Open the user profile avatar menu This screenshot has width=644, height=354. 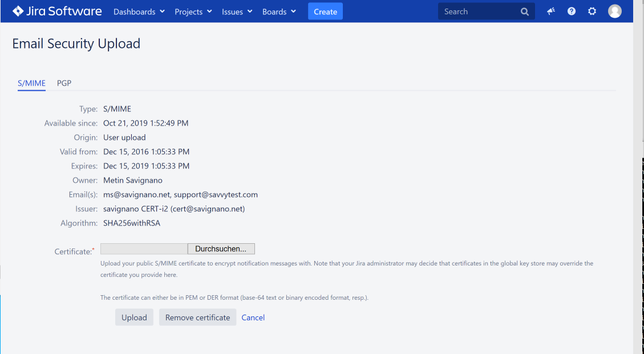tap(614, 11)
